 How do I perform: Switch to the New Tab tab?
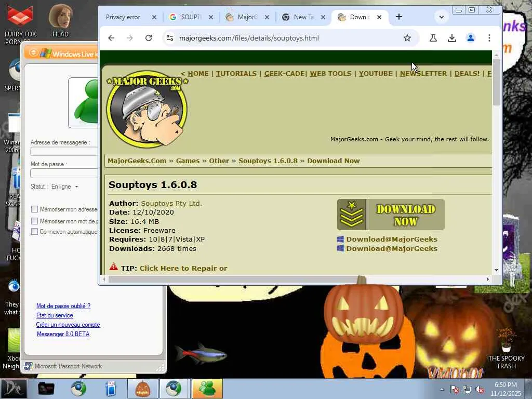[303, 17]
